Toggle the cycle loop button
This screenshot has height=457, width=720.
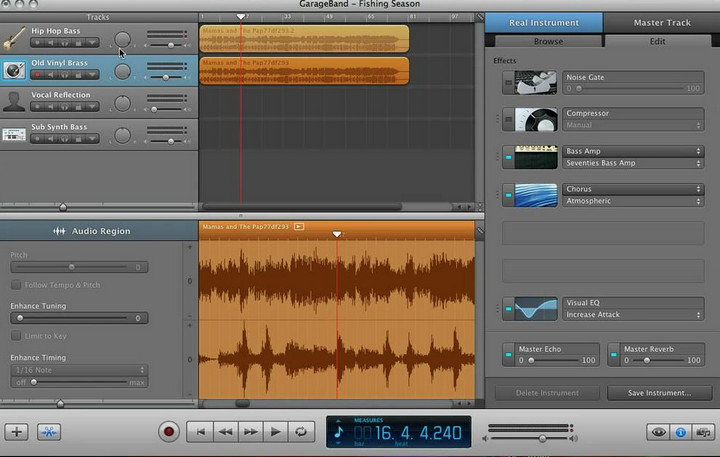point(302,431)
